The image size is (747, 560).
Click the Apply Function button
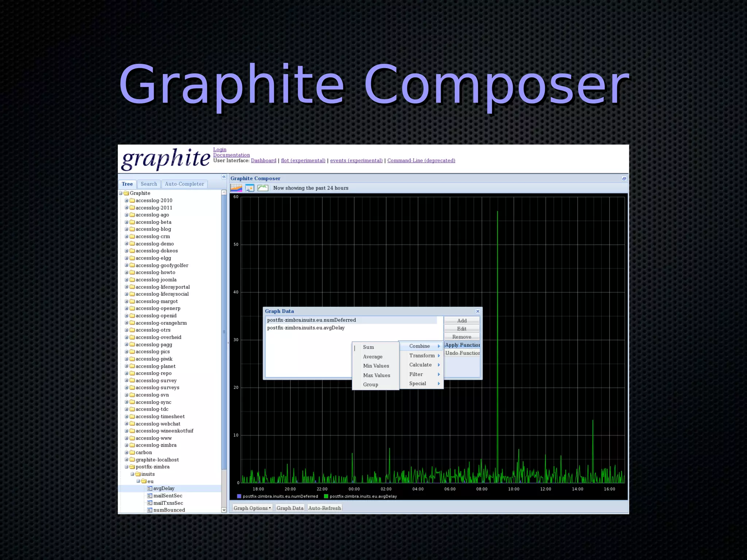click(462, 345)
